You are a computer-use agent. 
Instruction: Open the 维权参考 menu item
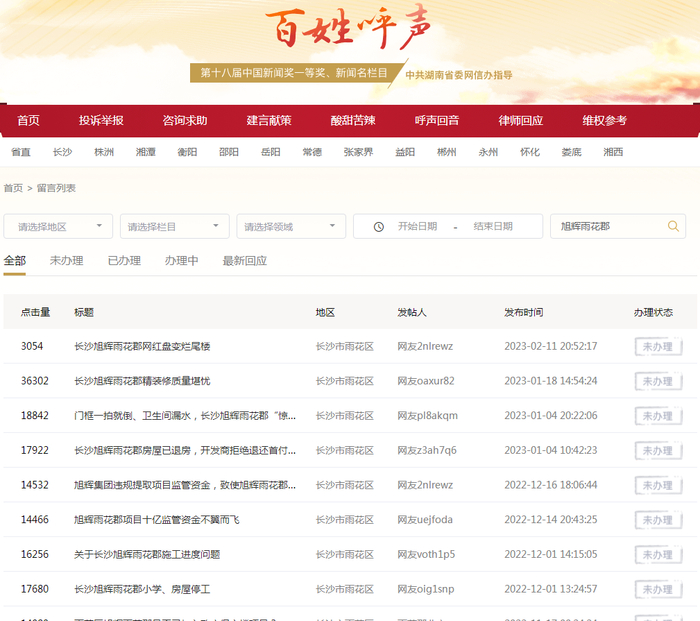[x=604, y=121]
